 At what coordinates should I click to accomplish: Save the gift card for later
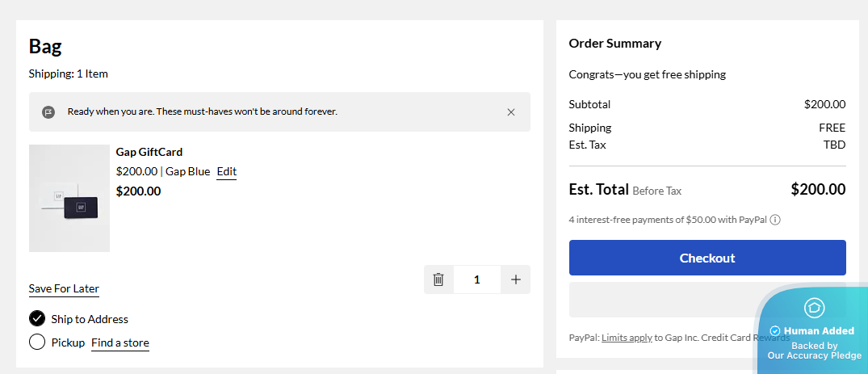[64, 288]
